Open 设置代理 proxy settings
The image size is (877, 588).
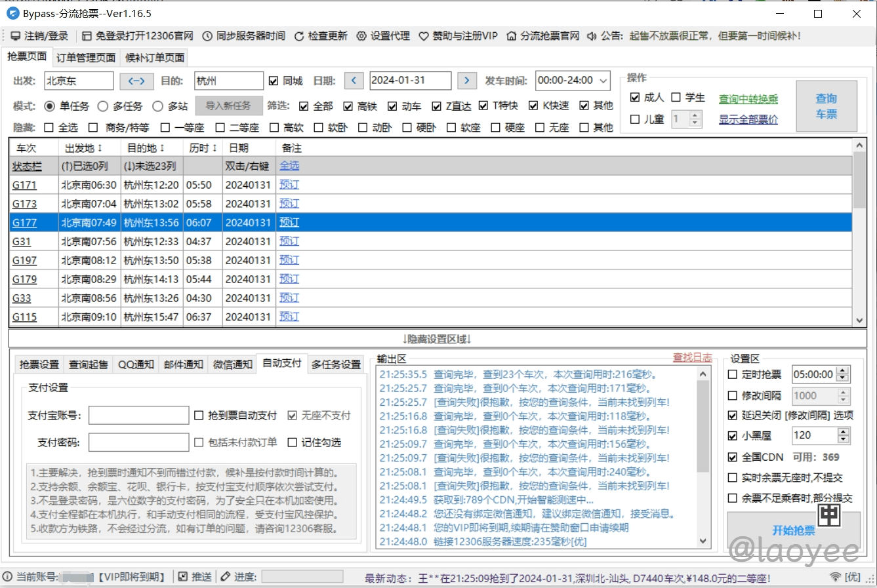tap(361, 36)
